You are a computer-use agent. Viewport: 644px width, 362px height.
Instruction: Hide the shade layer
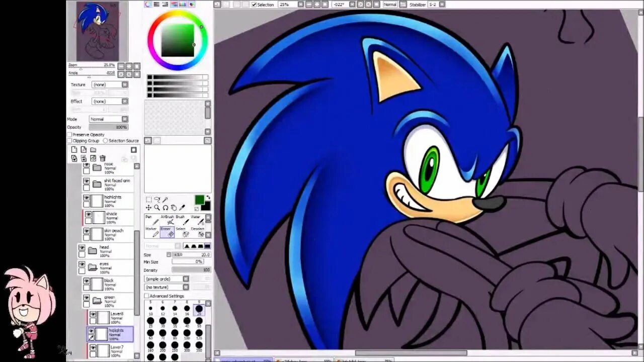coord(89,215)
